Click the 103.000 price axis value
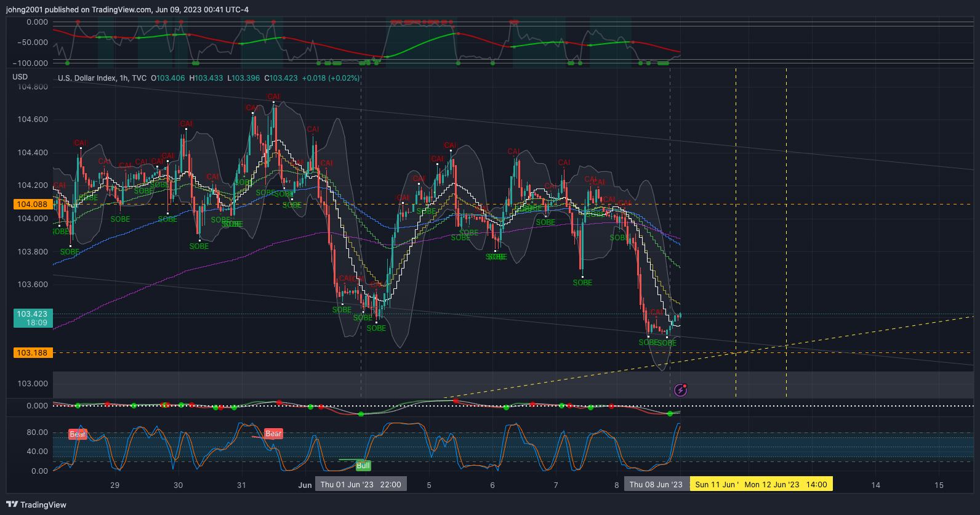This screenshot has width=980, height=515. click(33, 384)
